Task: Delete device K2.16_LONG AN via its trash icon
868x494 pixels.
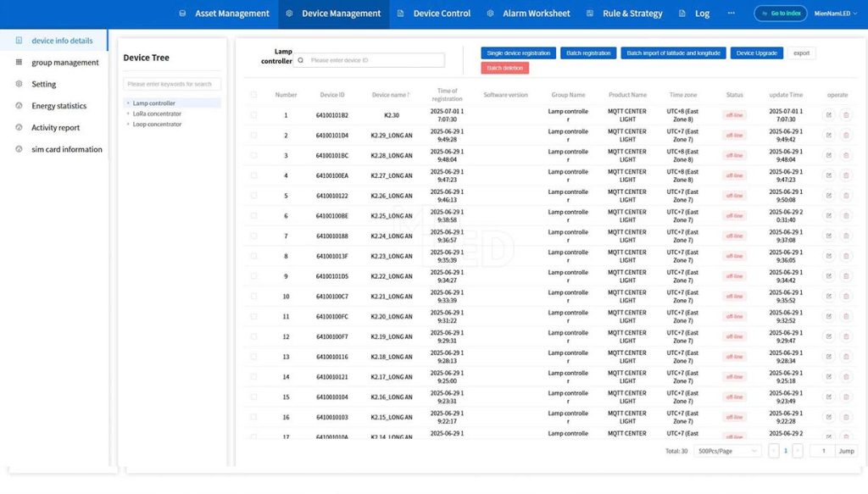Action: (846, 397)
